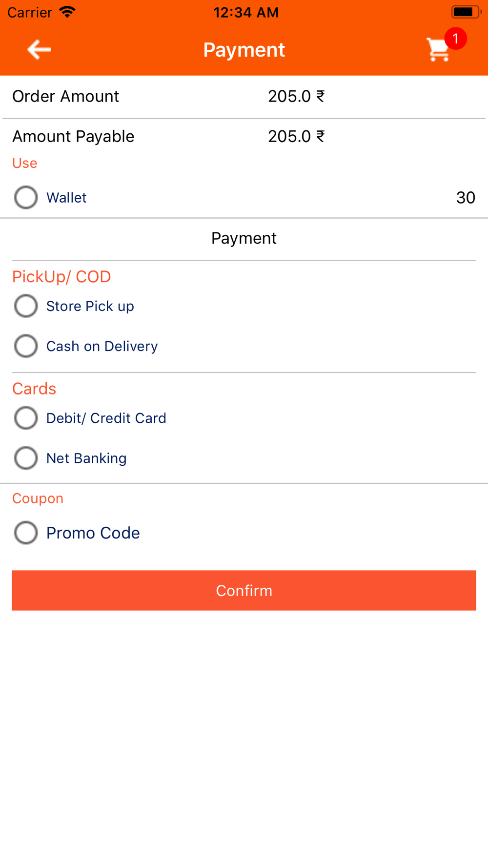488x868 pixels.
Task: Click the Wi-Fi status icon
Action: click(x=67, y=12)
